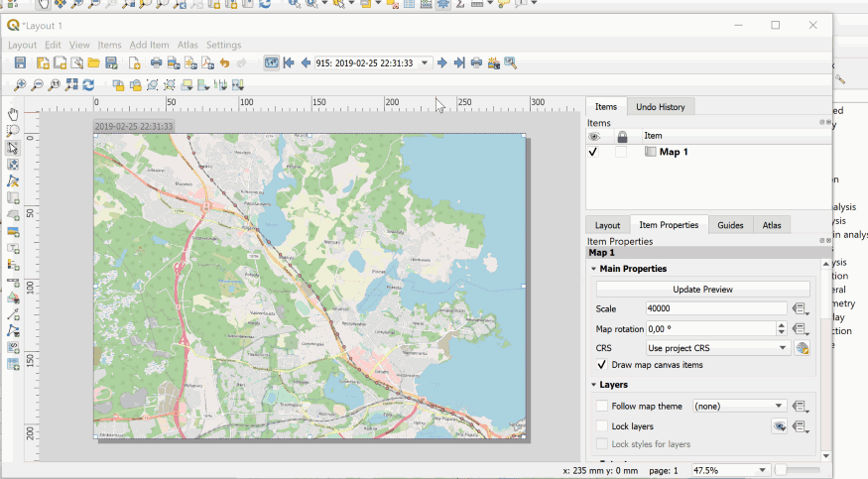868x479 pixels.
Task: Click the Zoom Out icon
Action: click(x=37, y=85)
